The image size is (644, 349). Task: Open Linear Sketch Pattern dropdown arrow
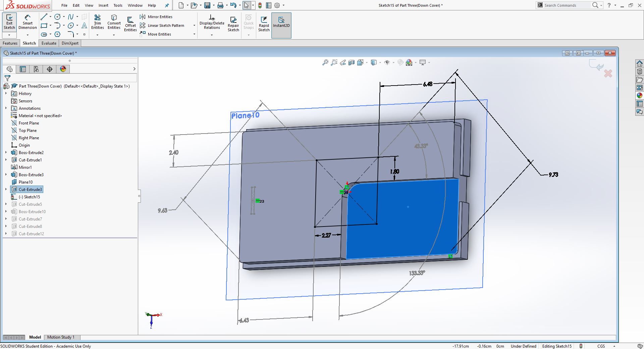[x=194, y=26]
